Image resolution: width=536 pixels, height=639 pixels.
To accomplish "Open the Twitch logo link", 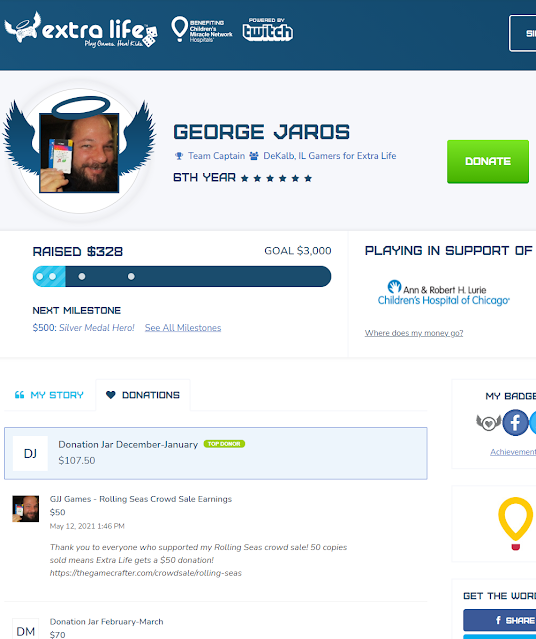I will (x=267, y=29).
